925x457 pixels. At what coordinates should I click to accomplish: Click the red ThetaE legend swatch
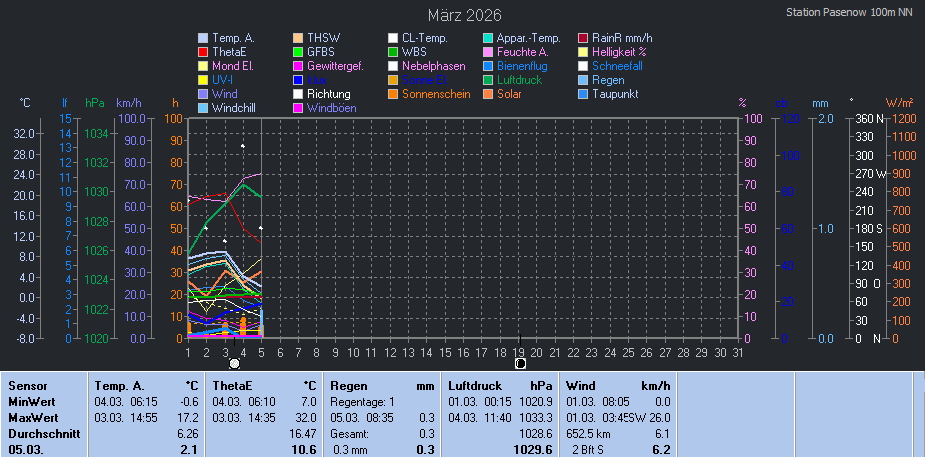click(x=203, y=52)
